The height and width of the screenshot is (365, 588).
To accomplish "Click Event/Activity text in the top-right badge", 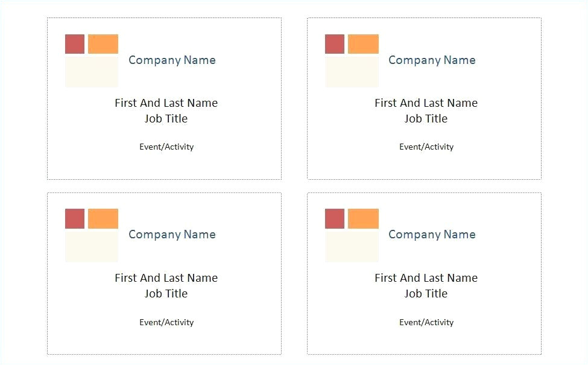I will point(426,147).
